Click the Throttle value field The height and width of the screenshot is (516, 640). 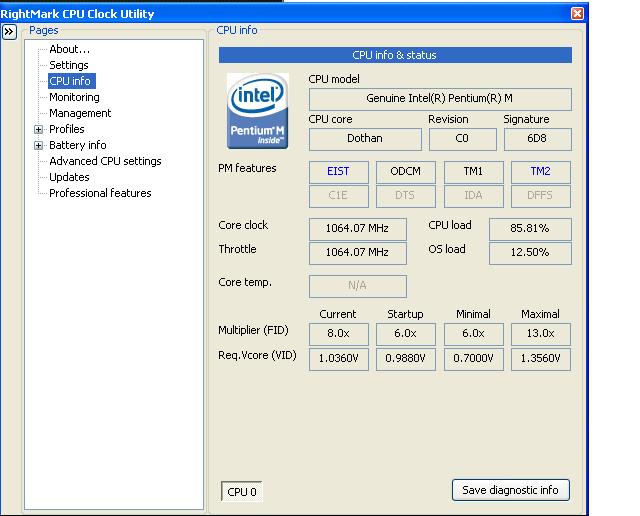(358, 253)
